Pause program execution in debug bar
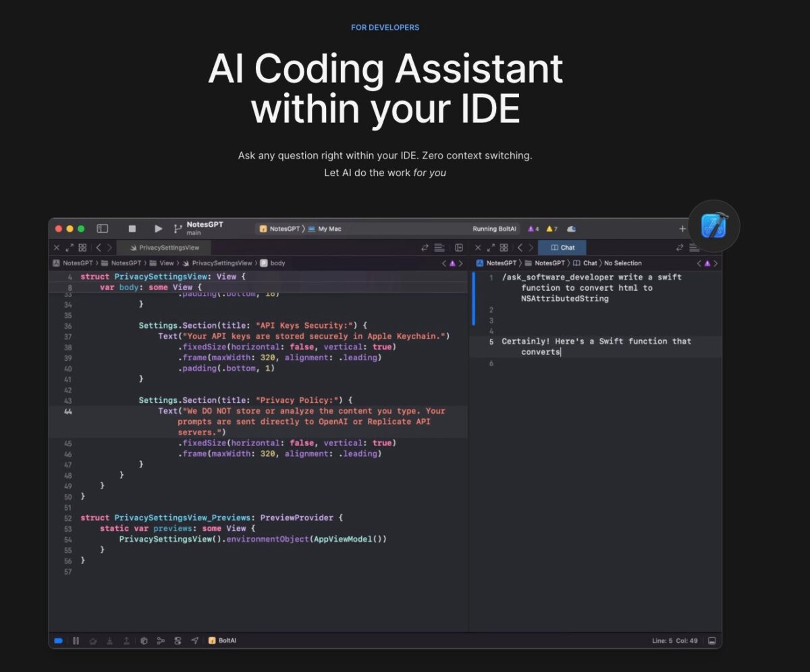The height and width of the screenshot is (672, 810). point(76,640)
